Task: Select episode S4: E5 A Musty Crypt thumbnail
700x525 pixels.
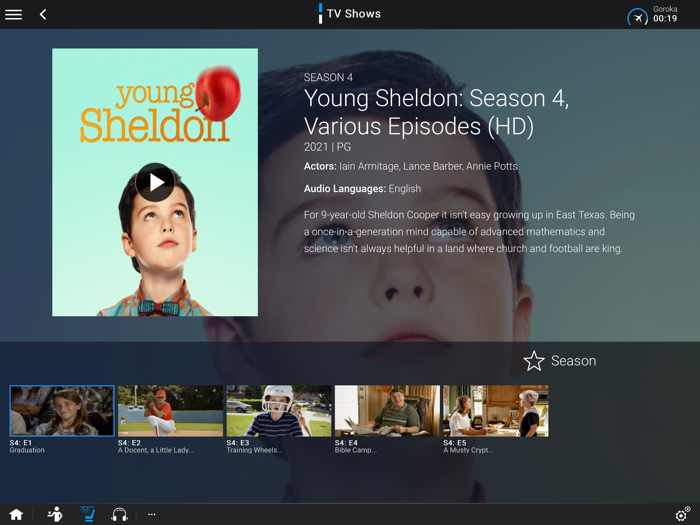Action: 496,411
